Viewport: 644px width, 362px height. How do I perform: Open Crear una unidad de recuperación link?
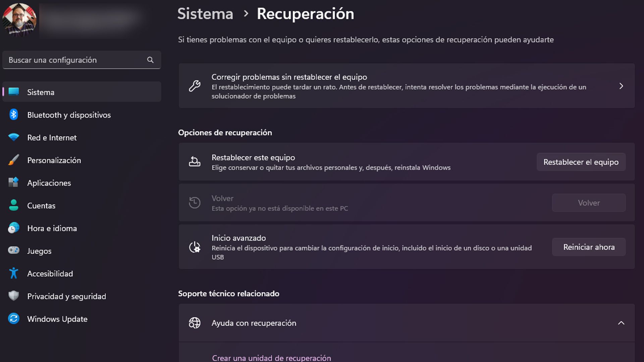pos(271,358)
